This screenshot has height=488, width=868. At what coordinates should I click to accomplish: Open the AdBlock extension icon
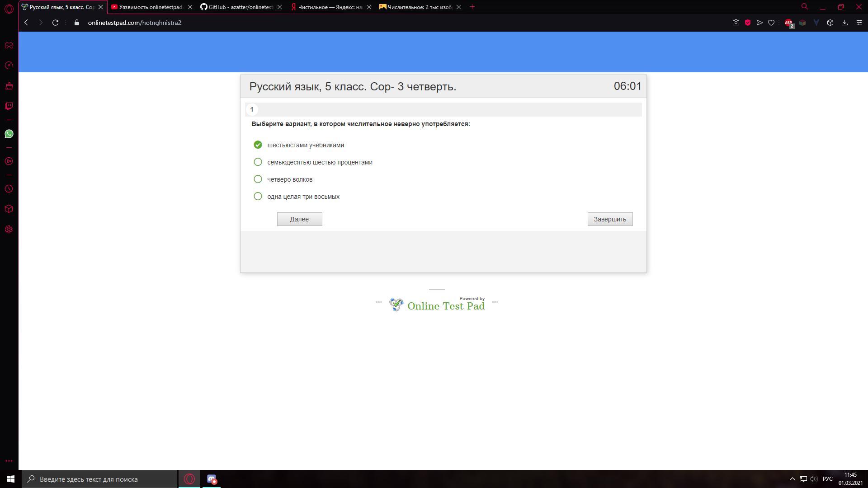coord(789,23)
